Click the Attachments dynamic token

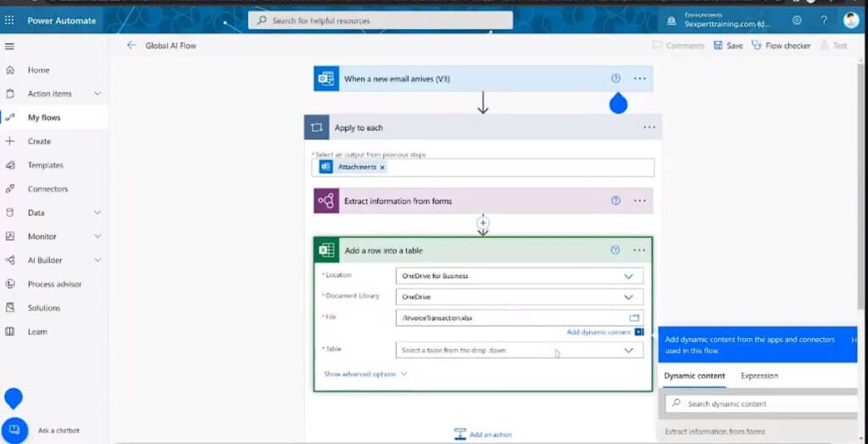351,167
